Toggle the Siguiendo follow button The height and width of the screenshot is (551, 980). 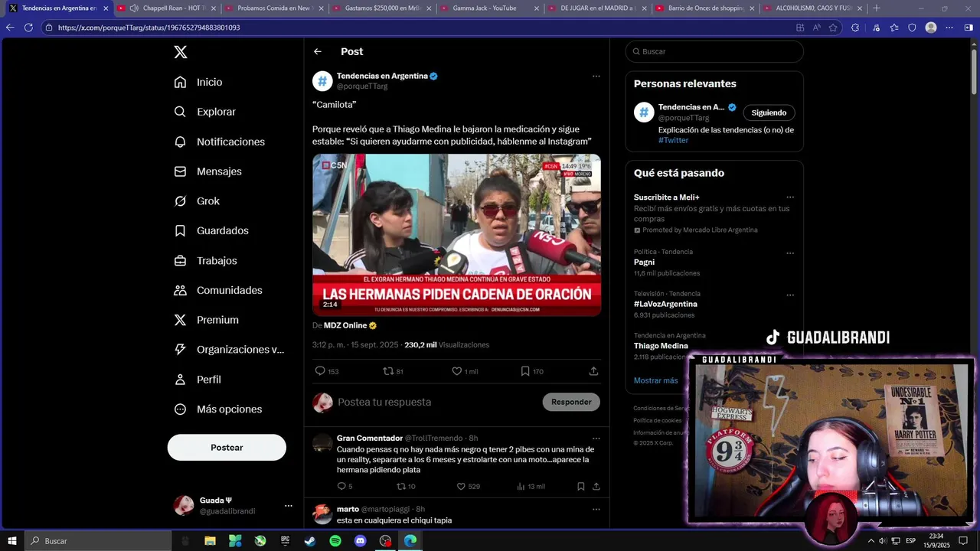[x=769, y=112]
